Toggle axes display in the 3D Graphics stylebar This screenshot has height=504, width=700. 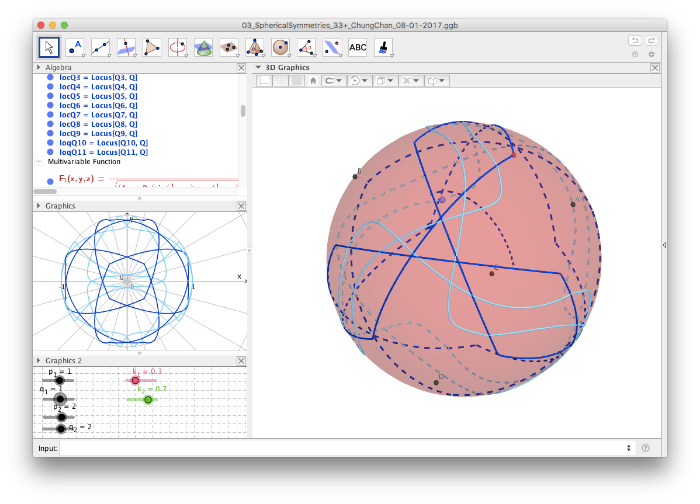point(265,81)
